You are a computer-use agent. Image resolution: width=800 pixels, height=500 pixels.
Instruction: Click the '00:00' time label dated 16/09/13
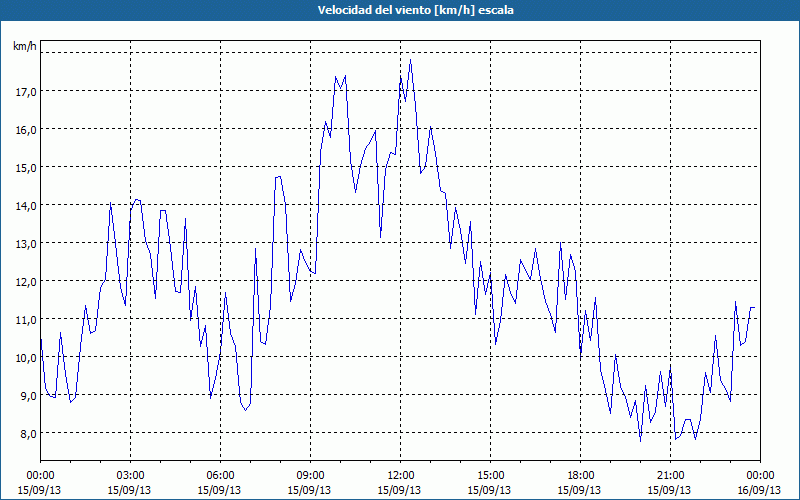click(760, 476)
